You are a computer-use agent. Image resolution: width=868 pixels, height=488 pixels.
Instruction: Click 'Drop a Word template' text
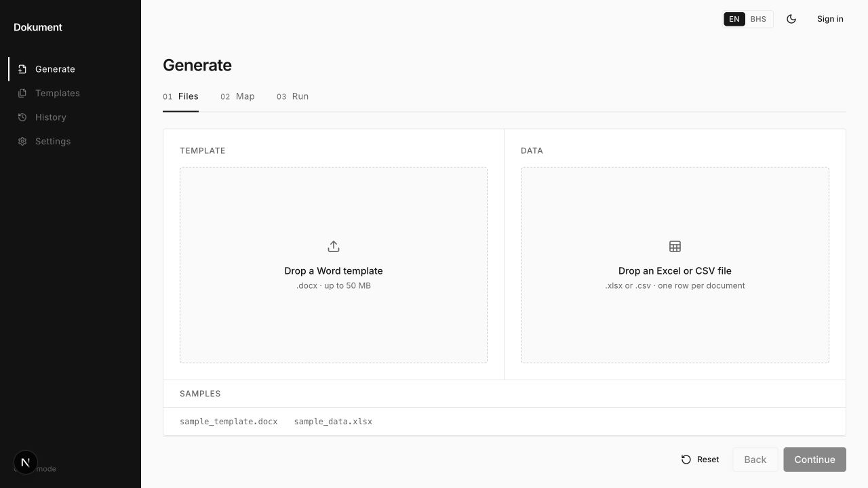(334, 270)
